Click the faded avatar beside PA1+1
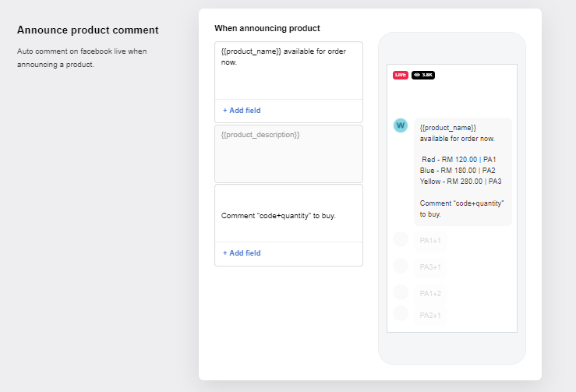This screenshot has height=392, width=576. tap(401, 239)
